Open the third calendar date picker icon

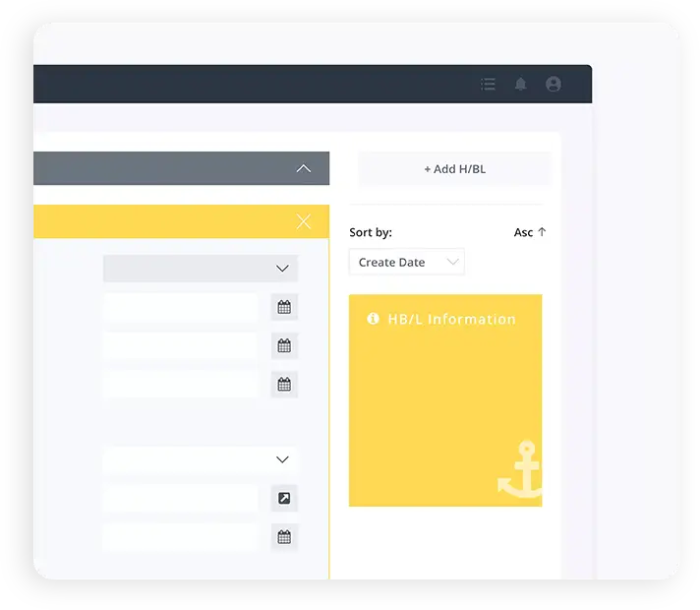click(284, 384)
